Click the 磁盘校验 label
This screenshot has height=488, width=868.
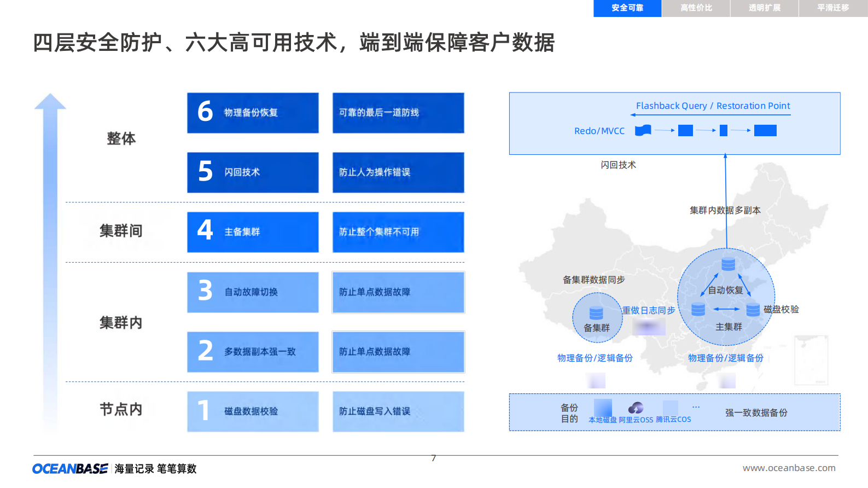(781, 309)
